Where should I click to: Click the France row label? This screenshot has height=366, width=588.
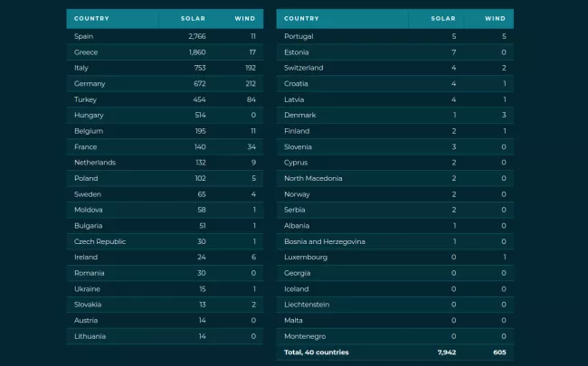(86, 146)
